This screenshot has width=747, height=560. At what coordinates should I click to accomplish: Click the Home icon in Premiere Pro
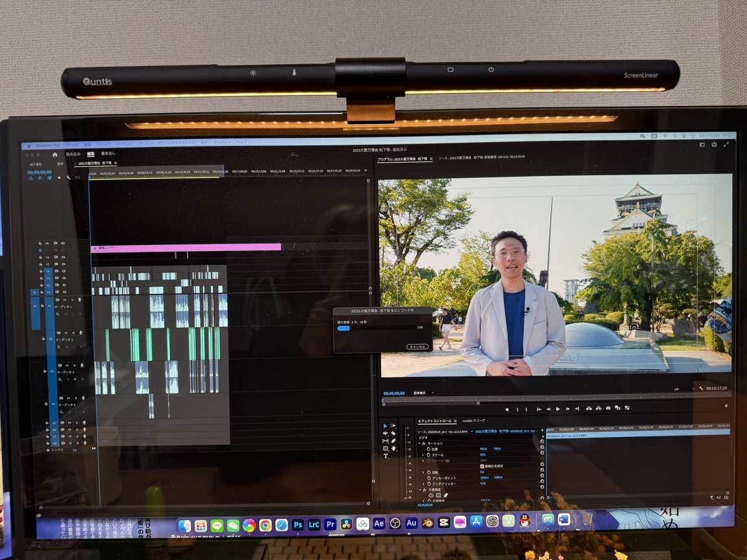click(55, 154)
